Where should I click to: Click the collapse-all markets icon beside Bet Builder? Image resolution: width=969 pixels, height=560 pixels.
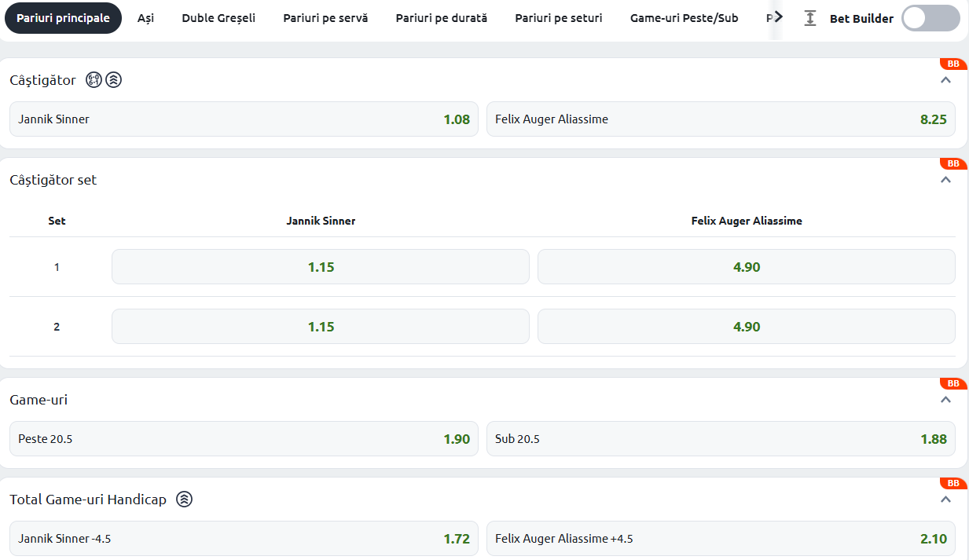coord(810,18)
